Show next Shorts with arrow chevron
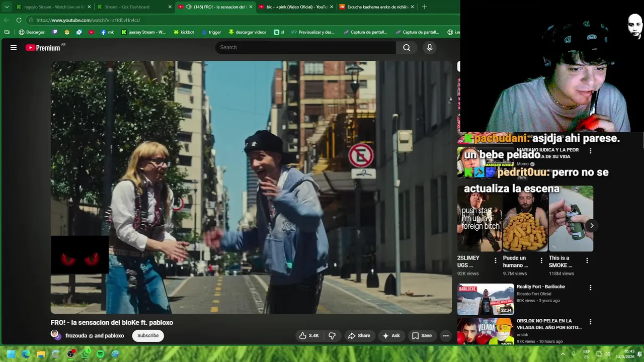The image size is (644, 362). pyautogui.click(x=592, y=226)
